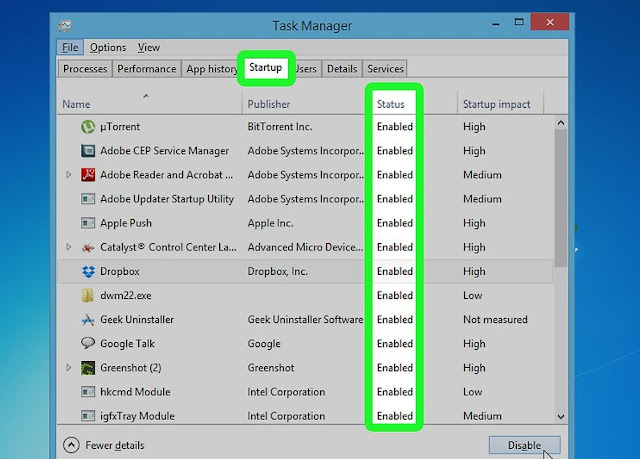Click the vertical scrollbar of the startup list
Screen dimensions: 640x459
coord(561,200)
